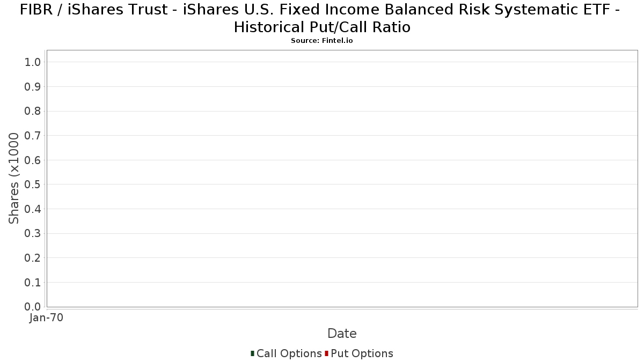The width and height of the screenshot is (644, 362).
Task: Click the Shares (x1000 axis title
Action: tap(14, 179)
